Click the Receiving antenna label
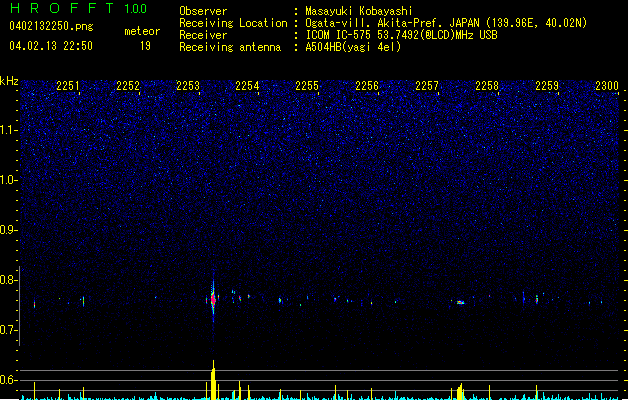The image size is (629, 400). click(x=230, y=47)
